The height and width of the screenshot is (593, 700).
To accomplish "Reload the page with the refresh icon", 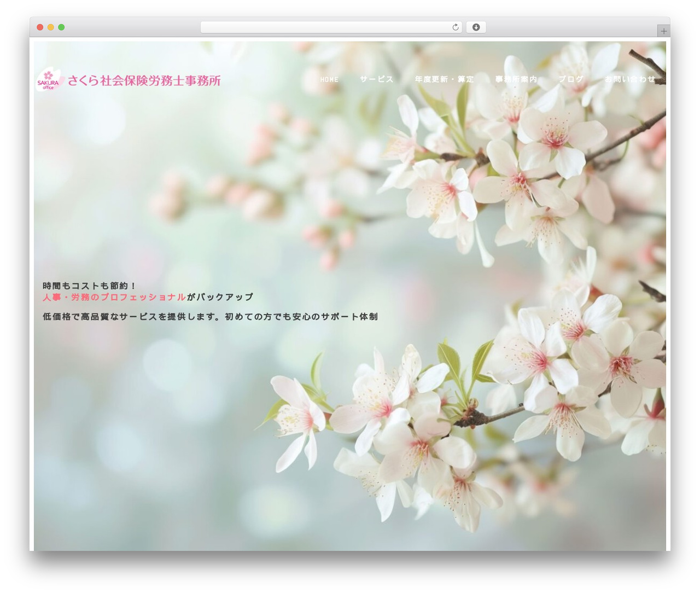I will 455,27.
